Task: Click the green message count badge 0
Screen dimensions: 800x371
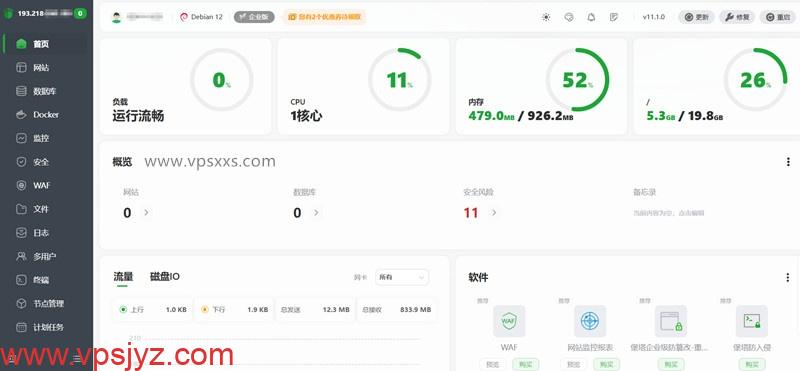Action: [x=80, y=14]
